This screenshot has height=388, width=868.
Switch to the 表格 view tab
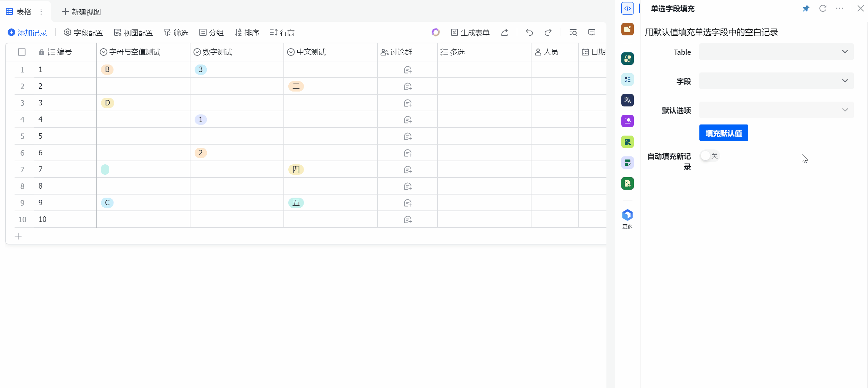pyautogui.click(x=24, y=12)
